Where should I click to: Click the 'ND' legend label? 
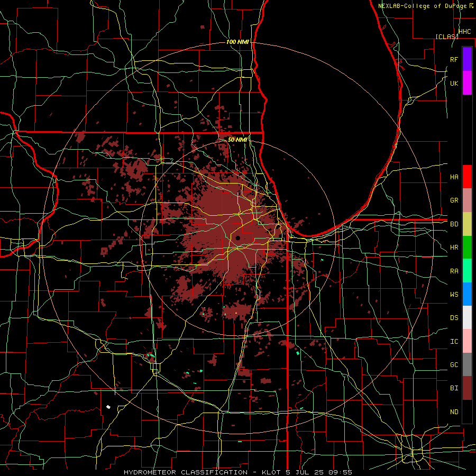(454, 412)
